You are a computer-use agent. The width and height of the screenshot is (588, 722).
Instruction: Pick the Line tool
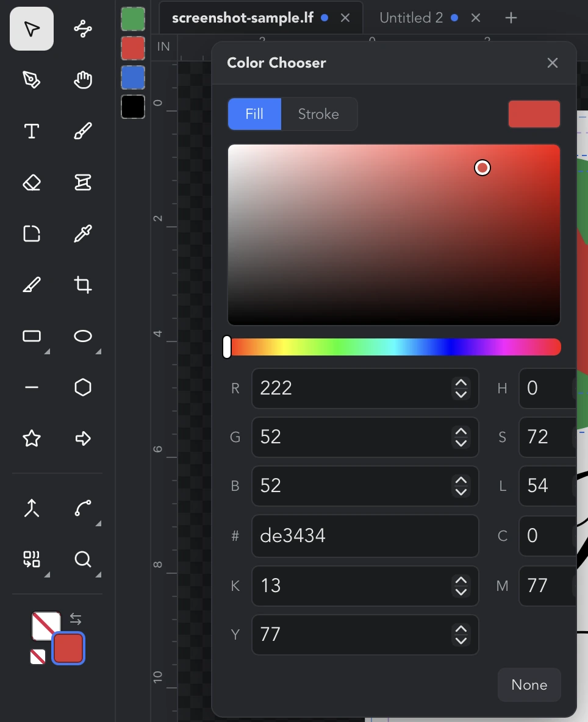click(x=31, y=388)
